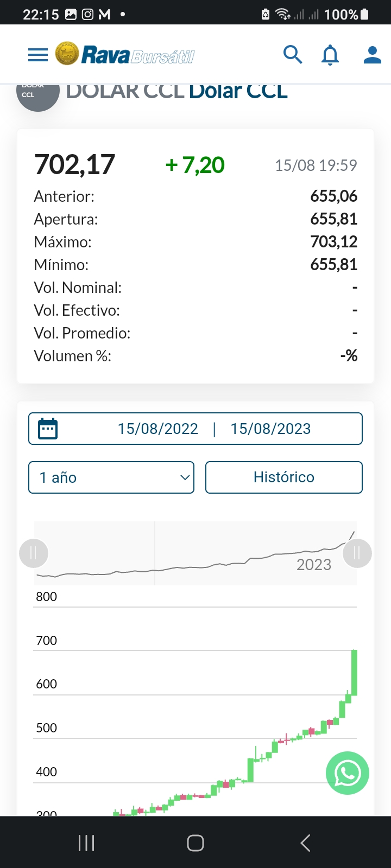
Task: Click the latest tall green candlestick
Action: click(354, 673)
